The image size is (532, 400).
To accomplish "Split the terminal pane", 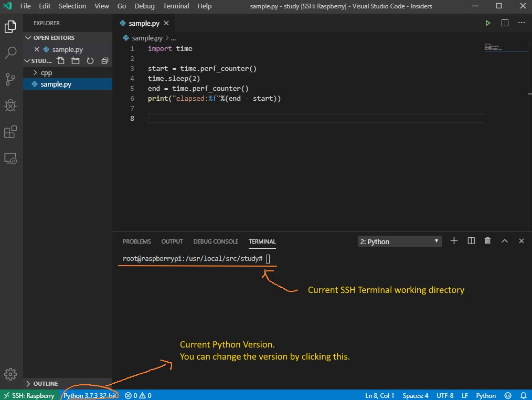I will (x=471, y=241).
